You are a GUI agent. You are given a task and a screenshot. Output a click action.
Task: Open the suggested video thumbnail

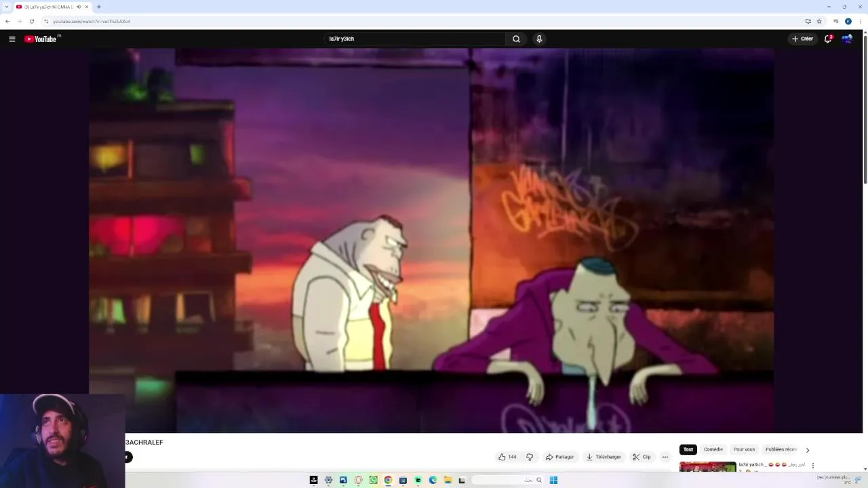(x=707, y=466)
